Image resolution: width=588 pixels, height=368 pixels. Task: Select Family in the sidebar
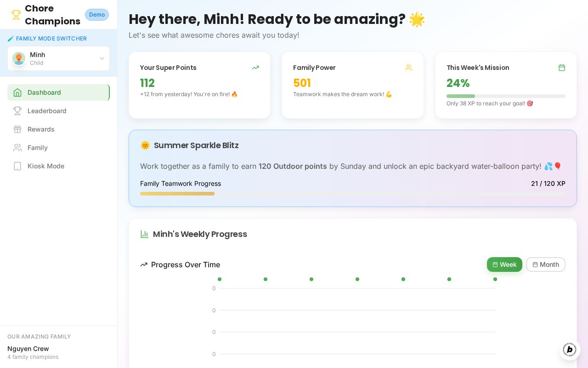(x=58, y=148)
